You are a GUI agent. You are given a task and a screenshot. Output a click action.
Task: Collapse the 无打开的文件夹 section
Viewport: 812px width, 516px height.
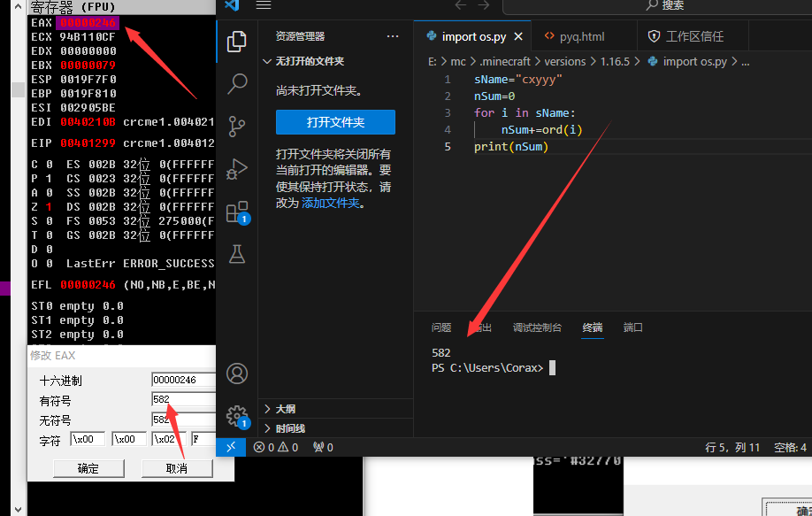[x=268, y=62]
